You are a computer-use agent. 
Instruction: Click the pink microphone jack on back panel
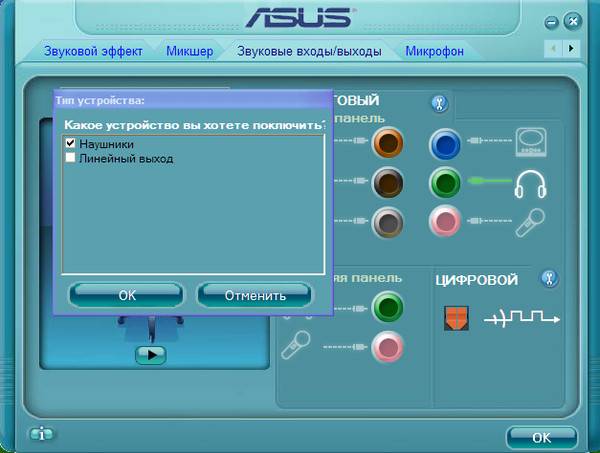pyautogui.click(x=445, y=221)
